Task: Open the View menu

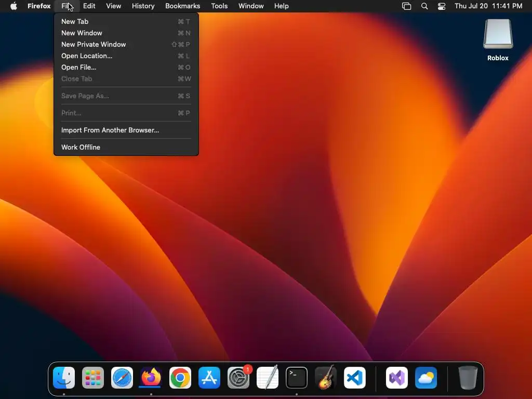Action: pos(113,6)
